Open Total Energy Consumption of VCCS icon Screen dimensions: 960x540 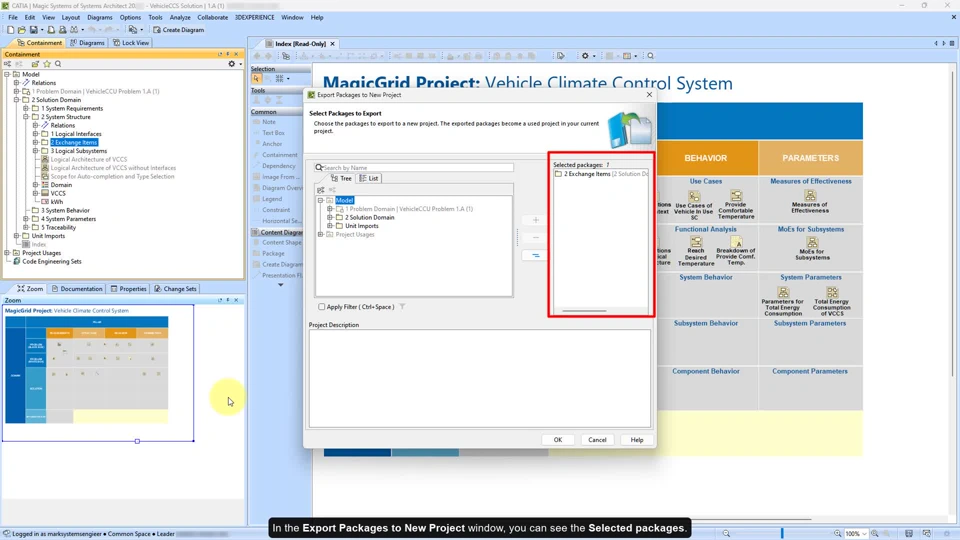point(831,292)
